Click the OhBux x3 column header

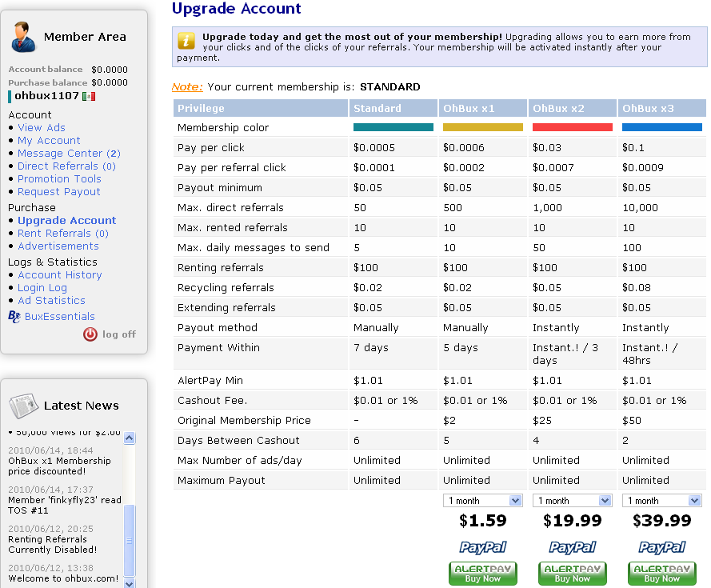(661, 109)
